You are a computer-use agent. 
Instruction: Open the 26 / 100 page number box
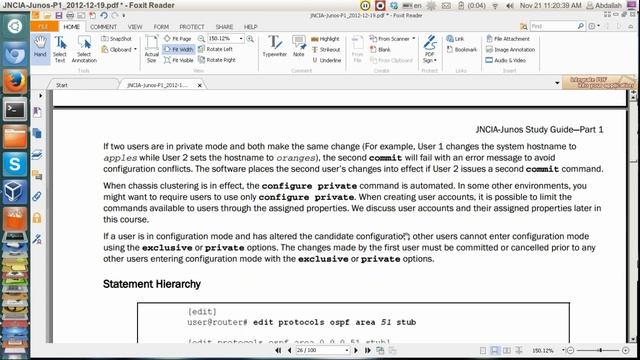[x=322, y=350]
